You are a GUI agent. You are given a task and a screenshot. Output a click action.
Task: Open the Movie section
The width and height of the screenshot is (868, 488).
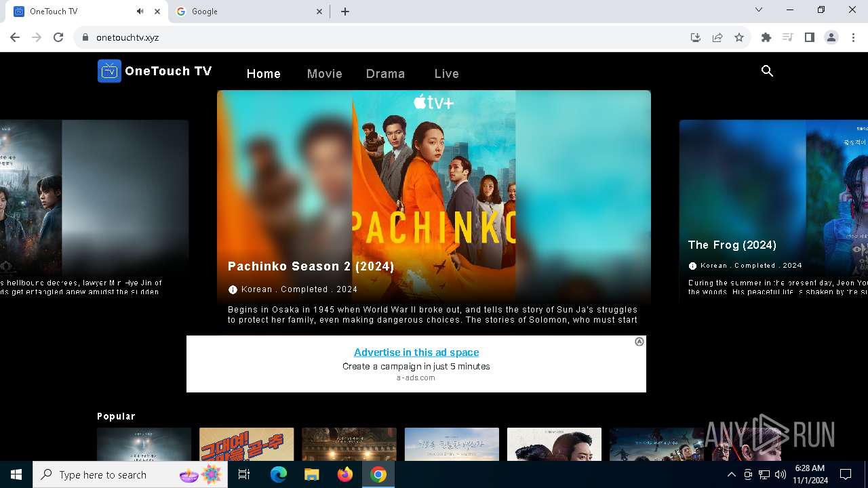tap(324, 73)
